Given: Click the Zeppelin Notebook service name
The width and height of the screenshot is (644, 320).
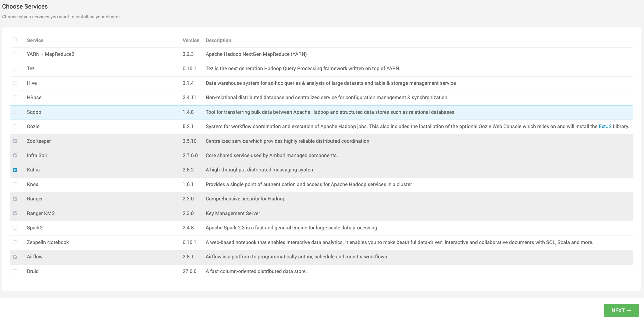Looking at the screenshot, I should (x=48, y=242).
